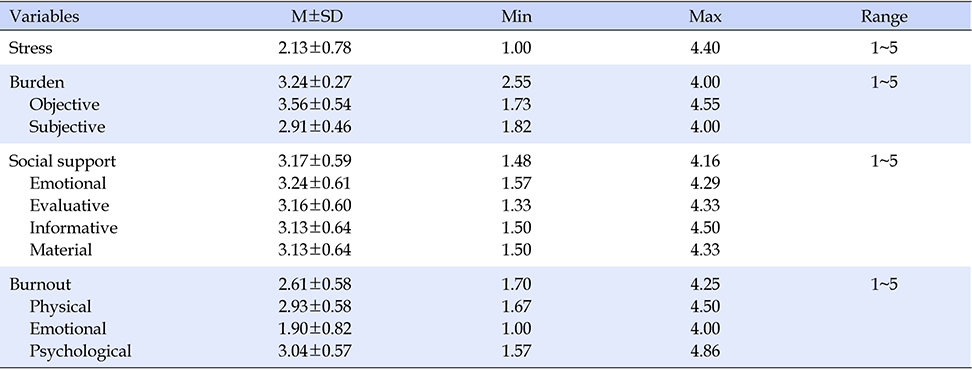
Task: Click the Range column header
Action: point(883,17)
